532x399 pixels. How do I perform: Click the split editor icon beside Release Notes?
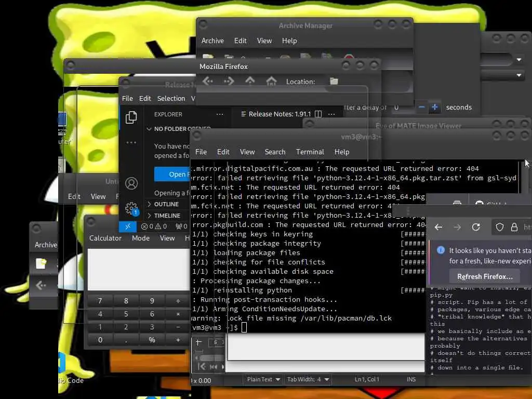[x=318, y=114]
